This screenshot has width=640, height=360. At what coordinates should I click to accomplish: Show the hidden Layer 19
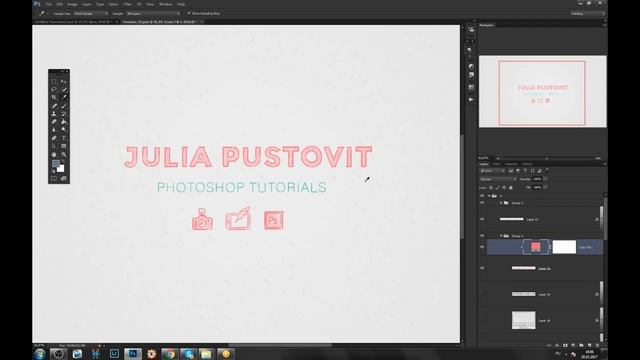pyautogui.click(x=482, y=294)
